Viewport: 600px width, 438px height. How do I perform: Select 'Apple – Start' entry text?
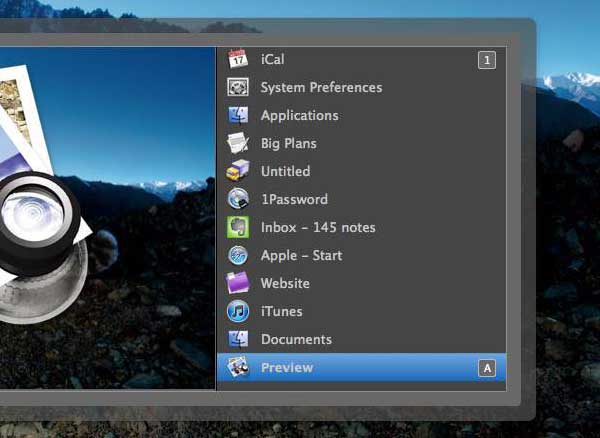(x=302, y=256)
